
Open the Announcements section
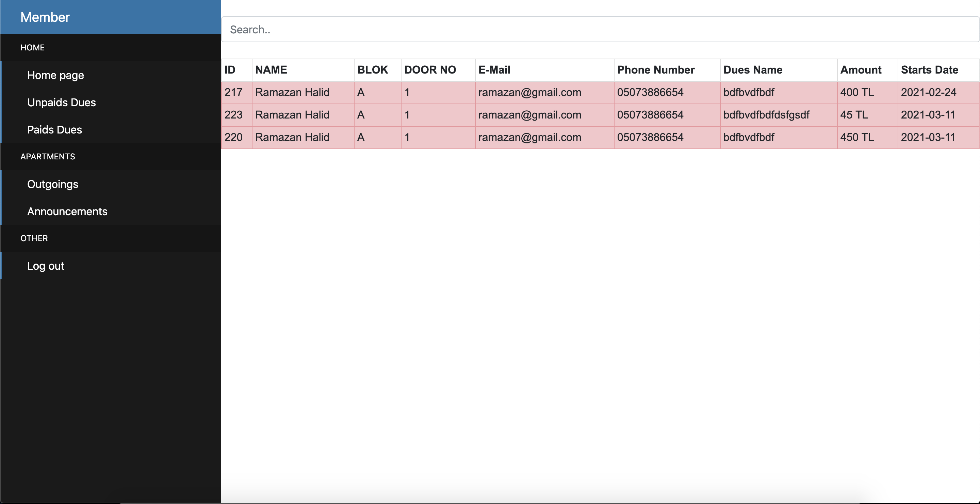click(67, 211)
